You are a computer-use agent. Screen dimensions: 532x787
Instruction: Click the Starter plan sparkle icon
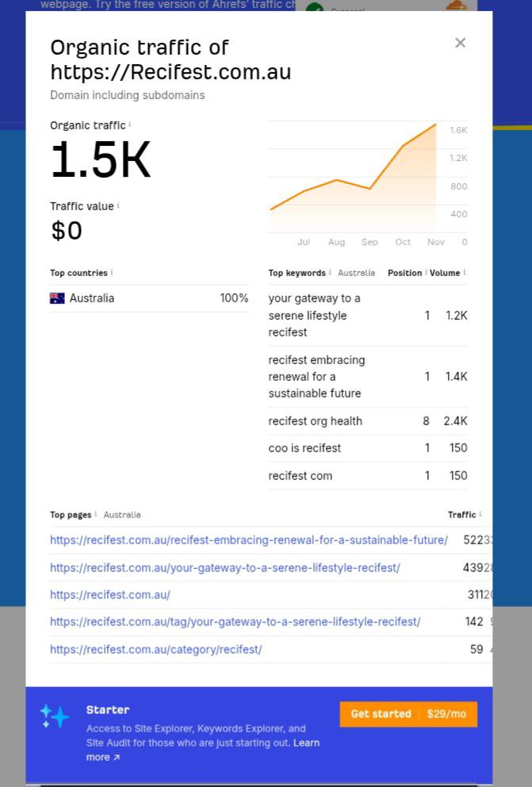(x=55, y=716)
